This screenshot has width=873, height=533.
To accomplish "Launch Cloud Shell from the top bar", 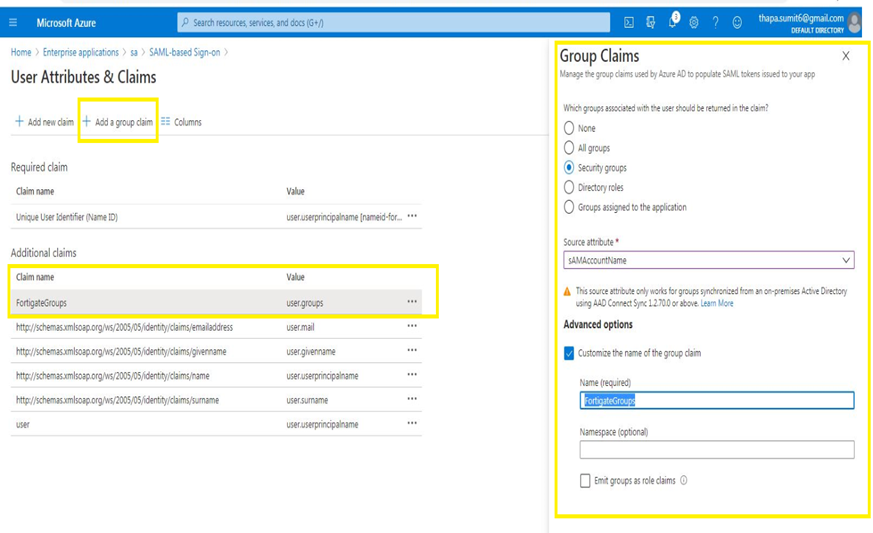I will click(629, 22).
